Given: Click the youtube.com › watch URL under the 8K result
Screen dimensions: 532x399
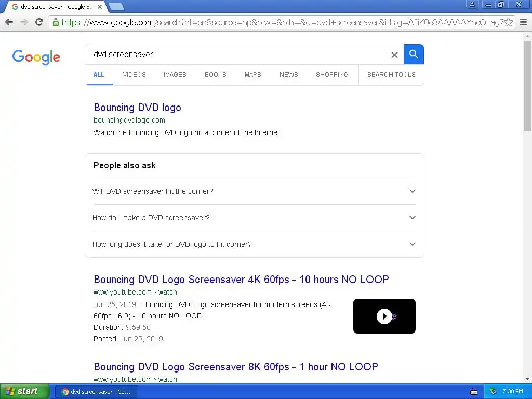Looking at the screenshot, I should (135, 379).
